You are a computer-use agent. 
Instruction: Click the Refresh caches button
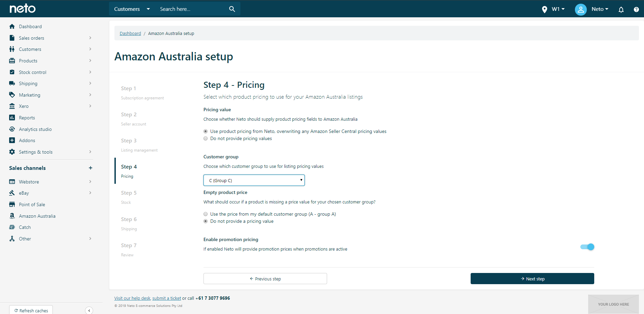pyautogui.click(x=31, y=310)
